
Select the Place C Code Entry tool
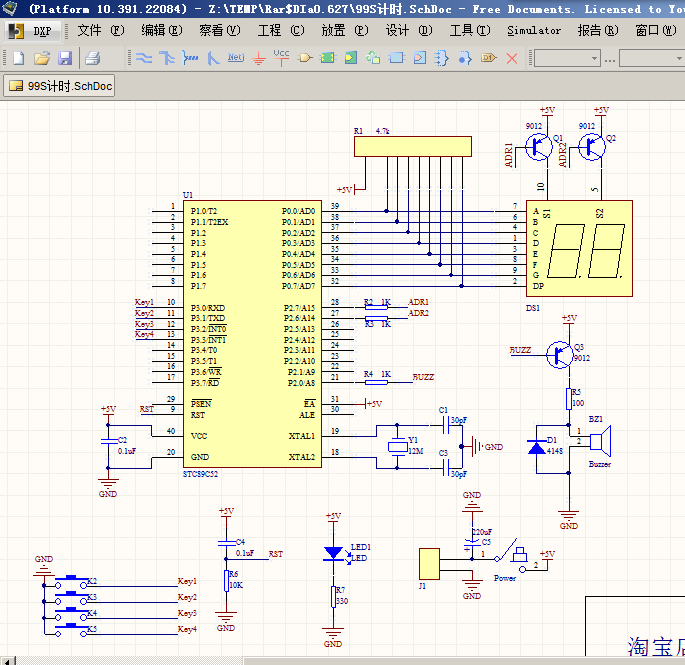(x=420, y=58)
